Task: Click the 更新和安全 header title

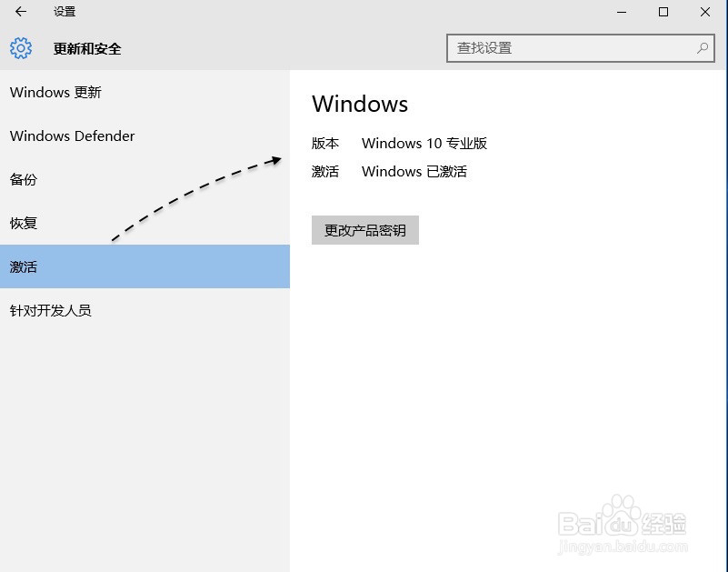Action: click(x=87, y=48)
